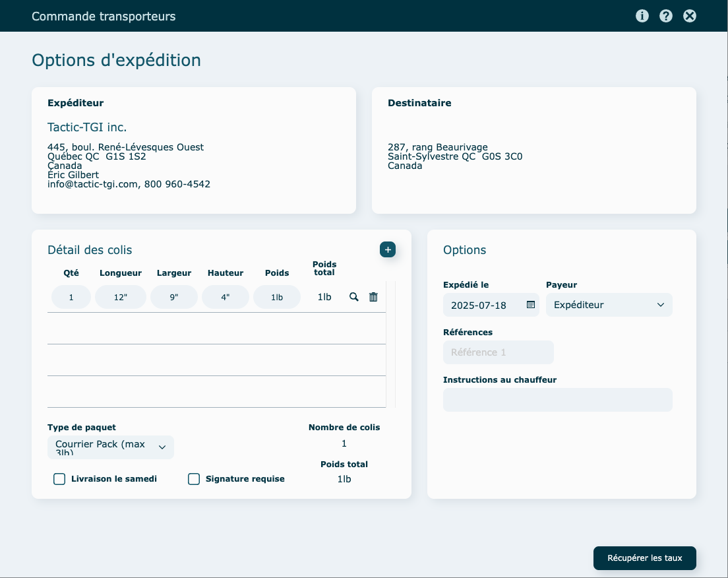
Task: Close the Commande transporteurs dialog
Action: tap(690, 16)
